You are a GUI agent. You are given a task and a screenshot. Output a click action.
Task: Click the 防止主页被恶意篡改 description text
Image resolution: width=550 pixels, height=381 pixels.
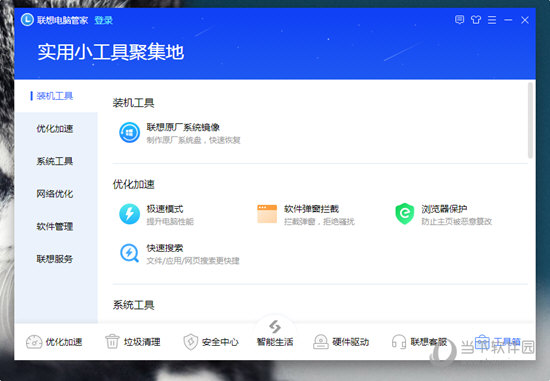tap(456, 221)
